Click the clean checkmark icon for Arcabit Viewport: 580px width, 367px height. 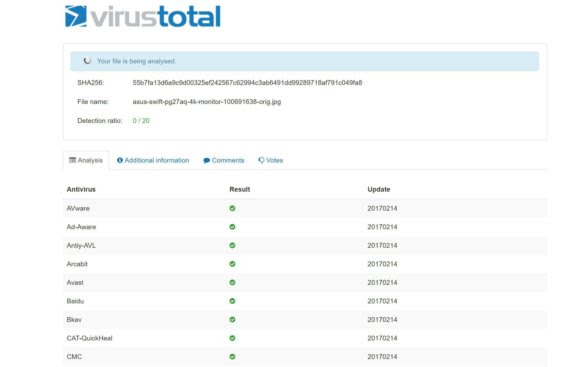tap(232, 264)
